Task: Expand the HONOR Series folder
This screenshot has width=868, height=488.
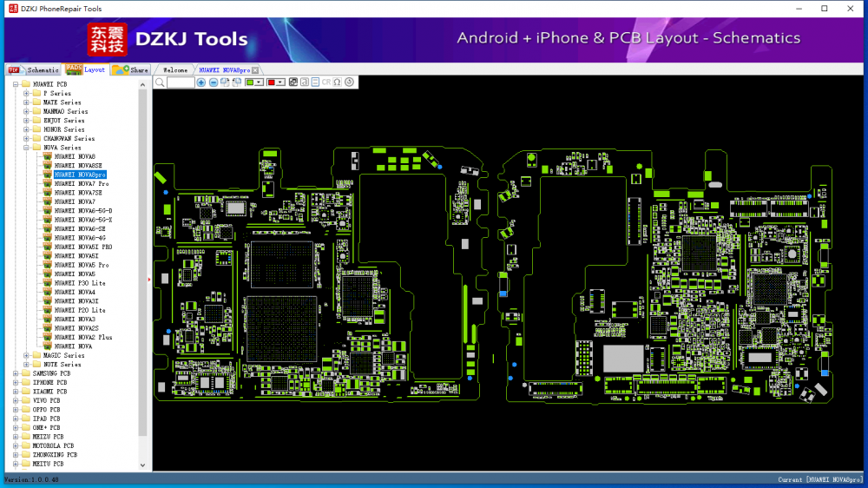Action: point(26,129)
